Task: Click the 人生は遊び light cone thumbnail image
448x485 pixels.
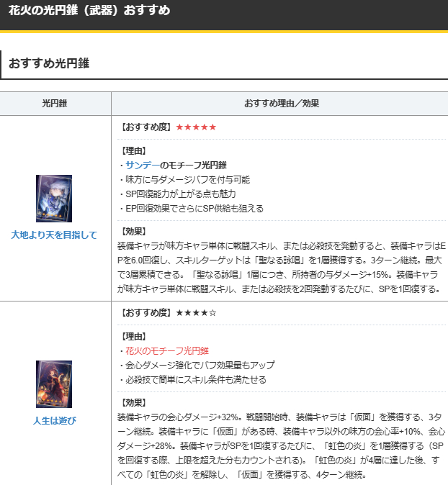Action: click(x=54, y=384)
